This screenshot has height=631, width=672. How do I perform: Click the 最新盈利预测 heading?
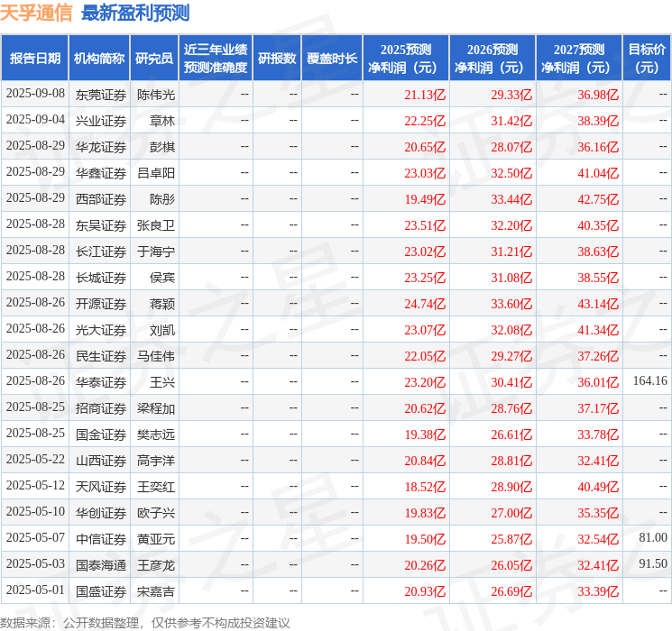pos(135,13)
